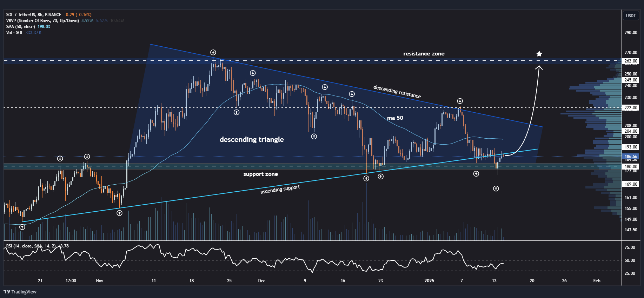
Task: Click the 186.56 current price label
Action: coord(631,157)
